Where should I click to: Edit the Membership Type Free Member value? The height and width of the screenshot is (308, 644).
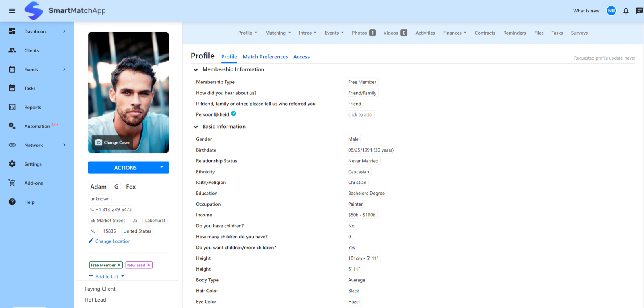tap(362, 82)
